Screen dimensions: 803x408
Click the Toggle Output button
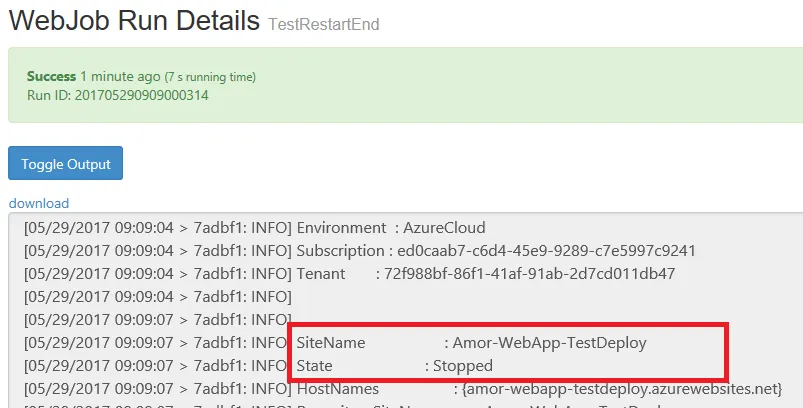click(x=65, y=164)
